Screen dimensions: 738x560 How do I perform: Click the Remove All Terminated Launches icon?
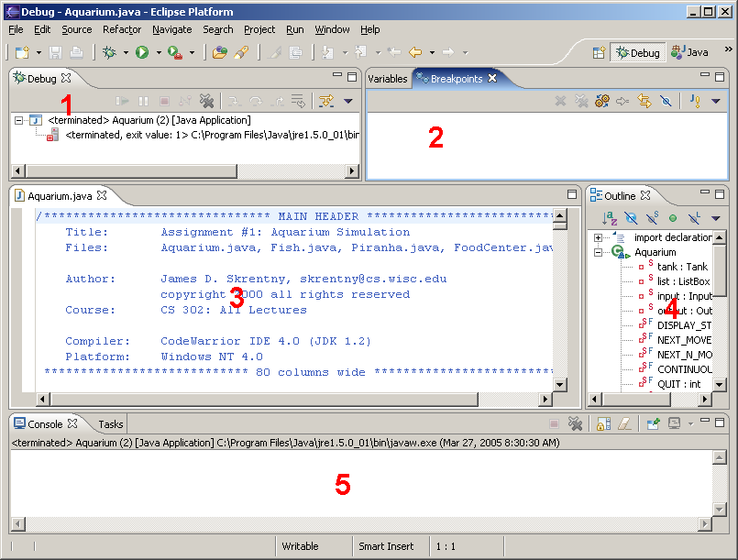click(207, 101)
